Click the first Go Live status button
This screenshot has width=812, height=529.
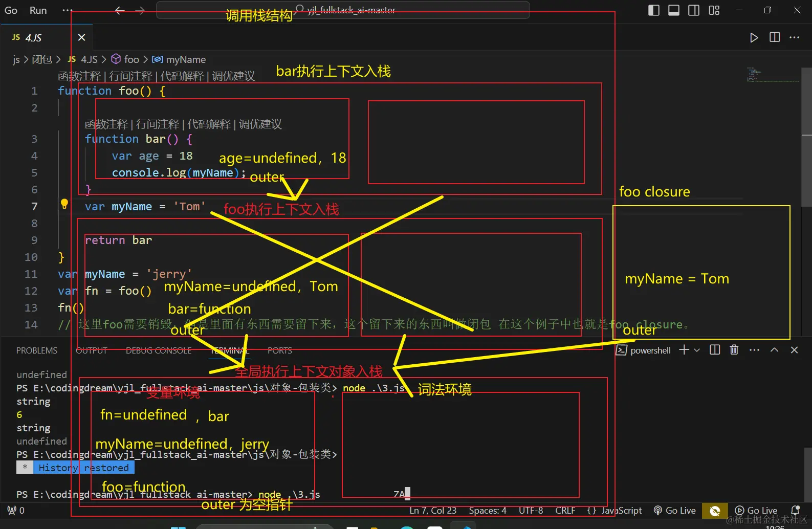[x=675, y=511]
